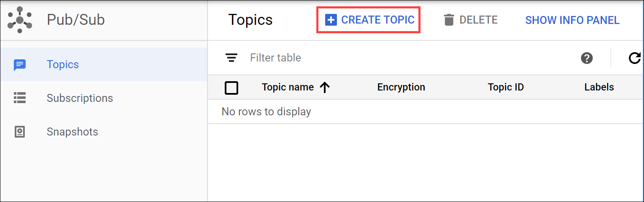Click the Subscriptions list icon
The height and width of the screenshot is (202, 644).
20,98
